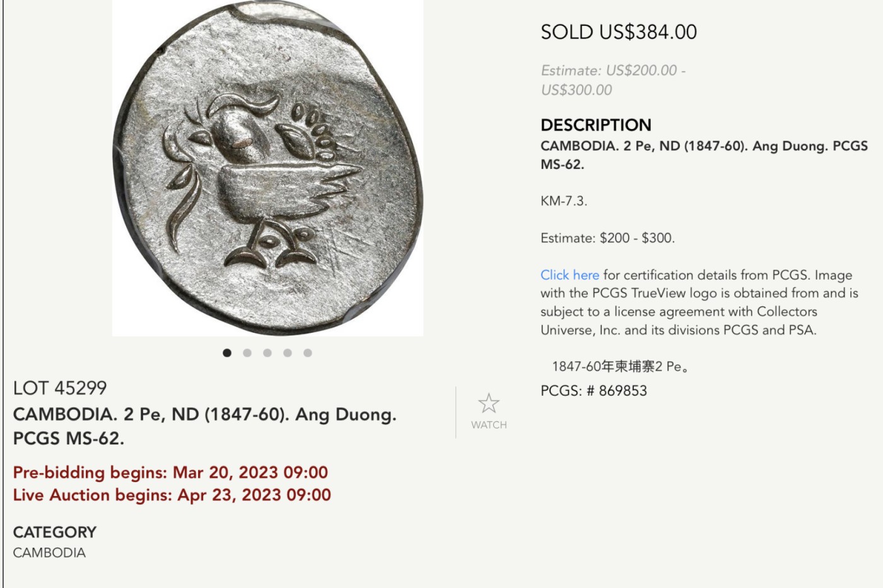
Task: Click the Live Auction begins date line
Action: coord(172,495)
